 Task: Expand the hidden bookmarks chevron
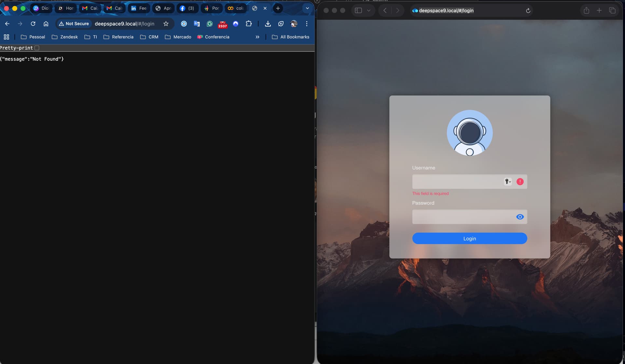(257, 37)
